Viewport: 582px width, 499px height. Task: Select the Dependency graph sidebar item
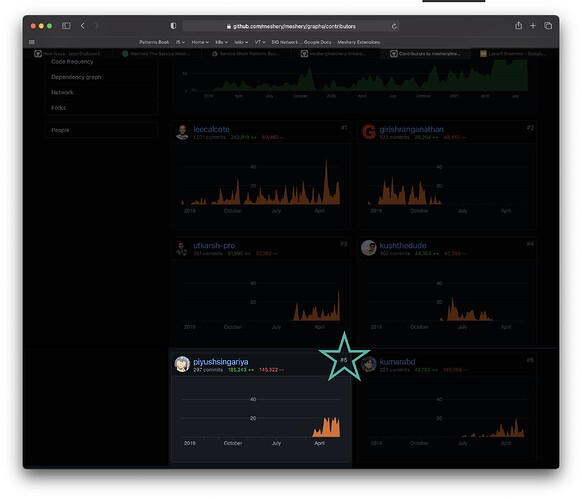pos(76,77)
